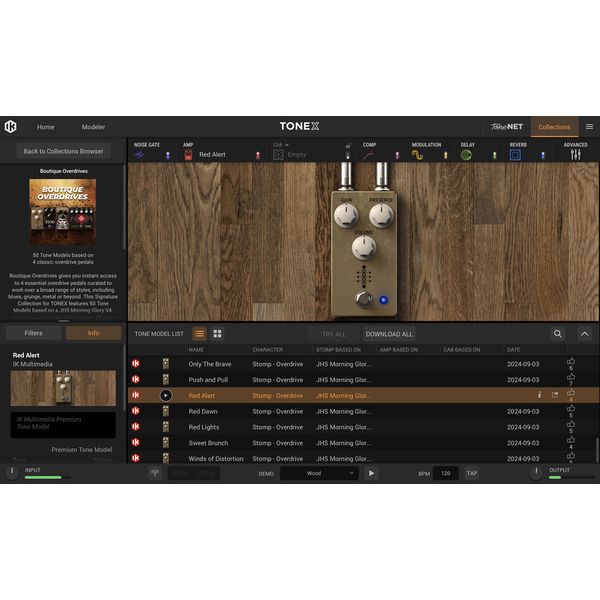Screen dimensions: 600x600
Task: Open the tuner icon in bottom bar
Action: tap(155, 473)
